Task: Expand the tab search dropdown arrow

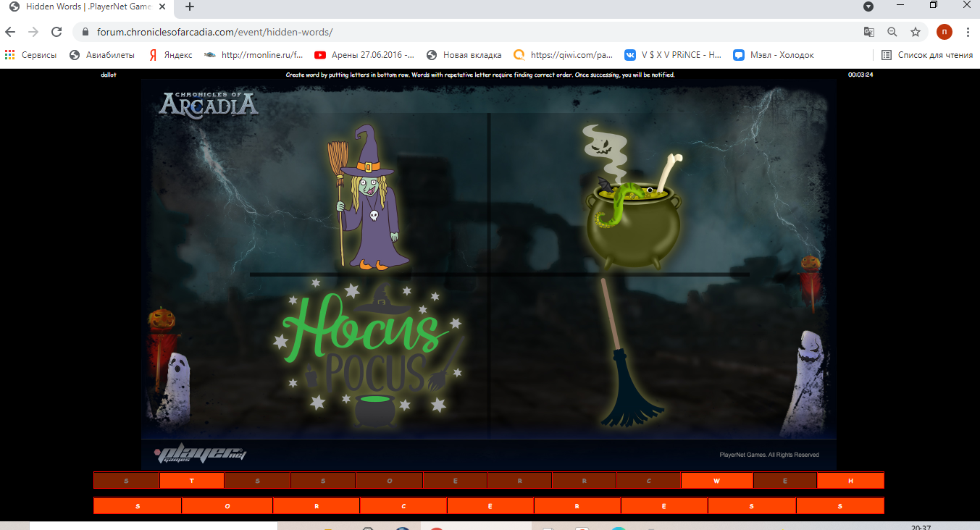Action: coord(868,7)
